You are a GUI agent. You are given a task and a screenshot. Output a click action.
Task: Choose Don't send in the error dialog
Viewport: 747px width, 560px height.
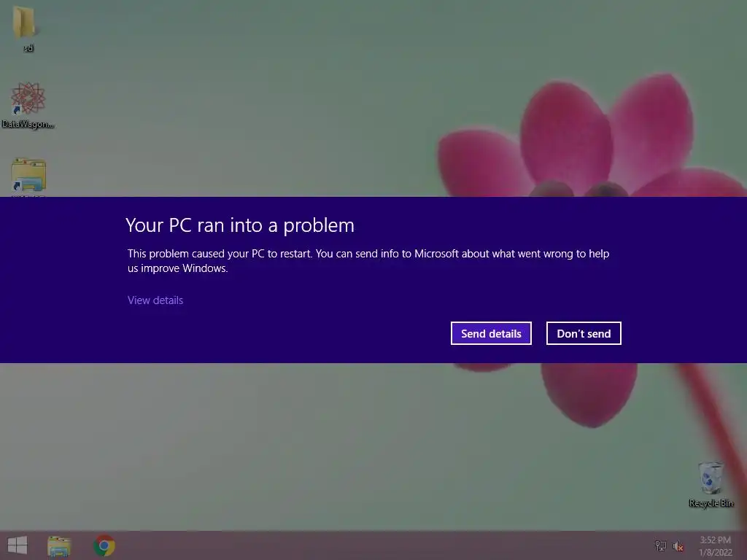click(x=584, y=333)
